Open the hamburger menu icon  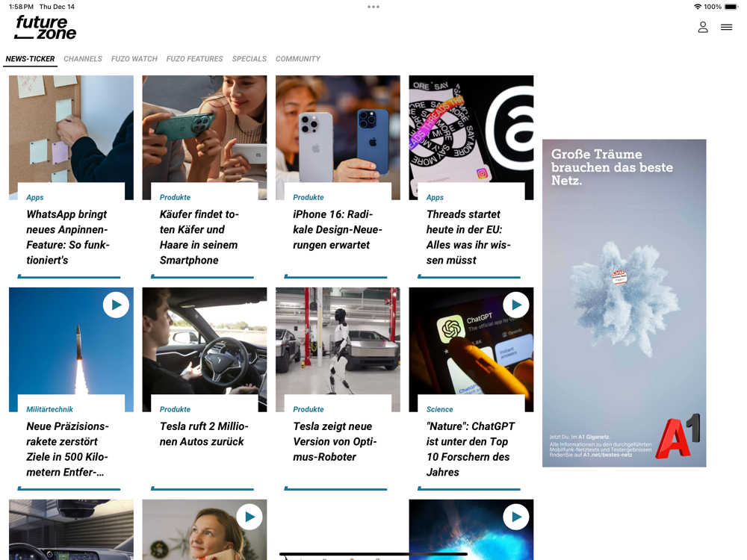(727, 27)
